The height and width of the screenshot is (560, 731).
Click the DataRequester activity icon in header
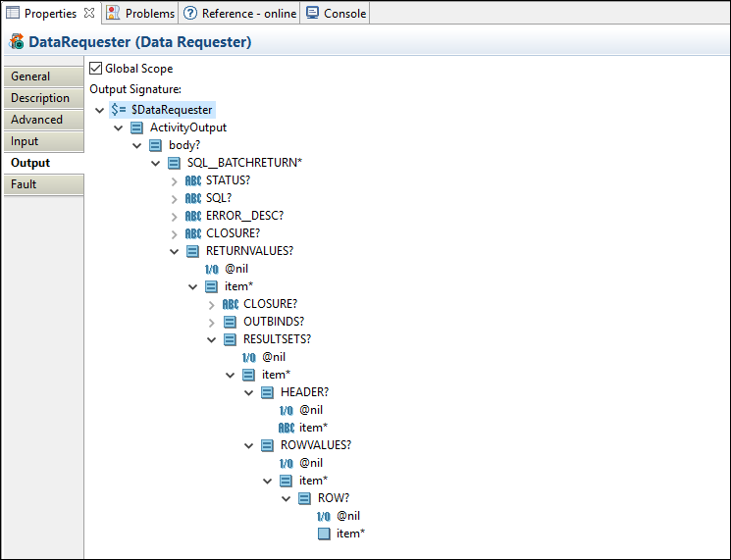point(17,42)
